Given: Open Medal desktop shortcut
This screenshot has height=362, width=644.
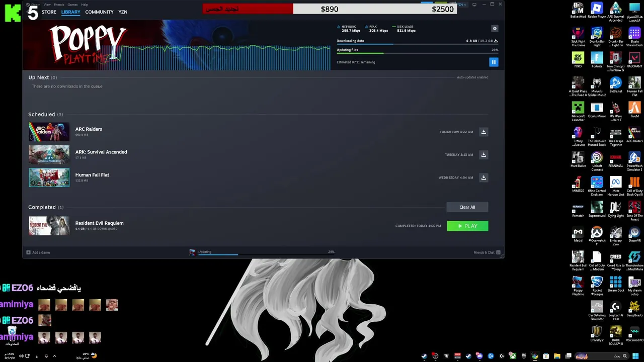Looking at the screenshot, I should (x=578, y=234).
